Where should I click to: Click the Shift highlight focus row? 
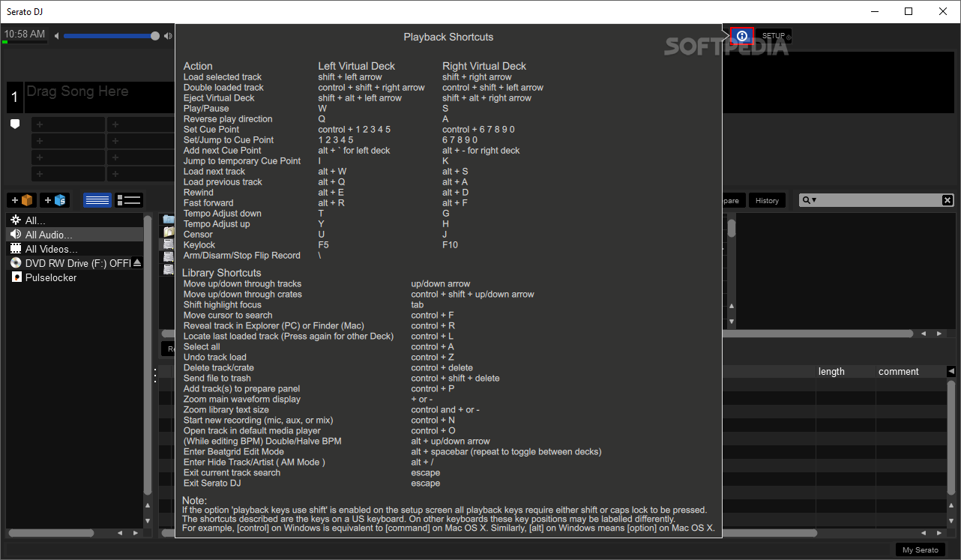304,304
